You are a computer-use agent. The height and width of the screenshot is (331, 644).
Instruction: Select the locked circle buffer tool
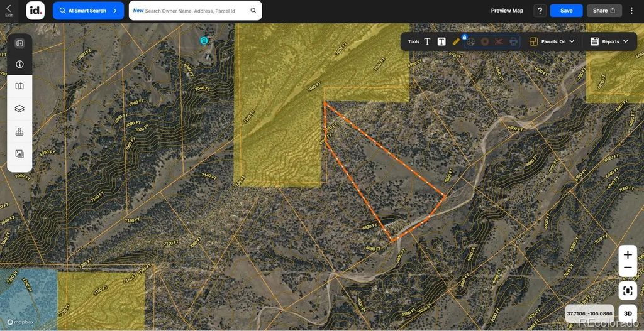(485, 42)
